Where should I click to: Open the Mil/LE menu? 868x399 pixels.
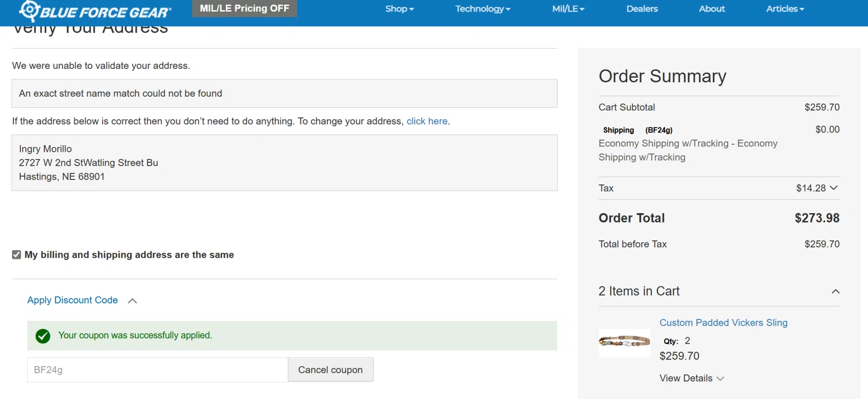pyautogui.click(x=568, y=9)
